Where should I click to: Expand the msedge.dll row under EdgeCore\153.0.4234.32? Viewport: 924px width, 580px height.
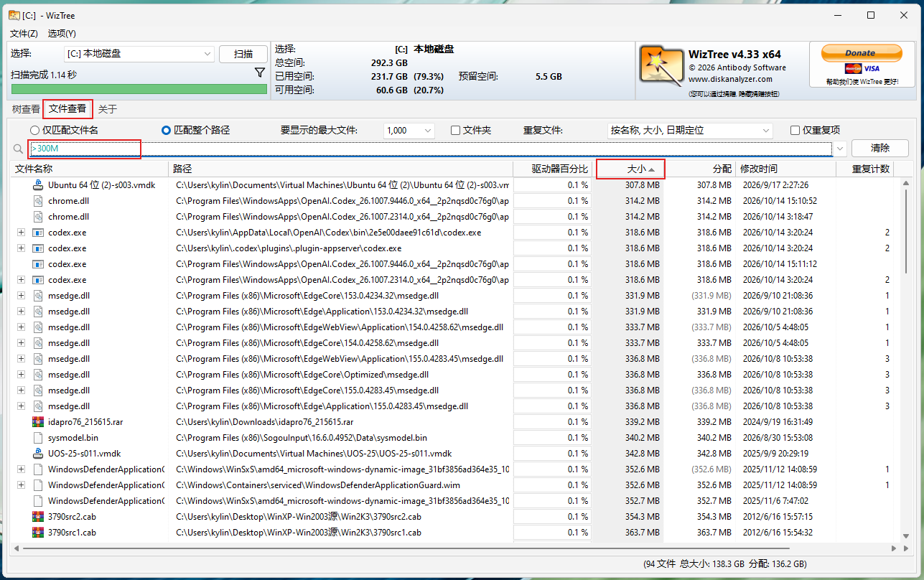21,295
